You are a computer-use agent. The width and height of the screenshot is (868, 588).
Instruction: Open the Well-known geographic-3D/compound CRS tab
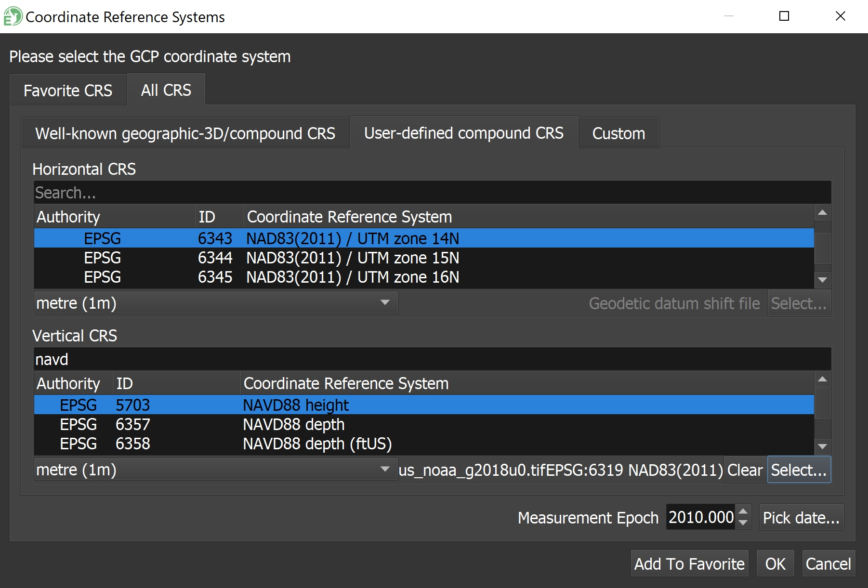click(x=185, y=133)
